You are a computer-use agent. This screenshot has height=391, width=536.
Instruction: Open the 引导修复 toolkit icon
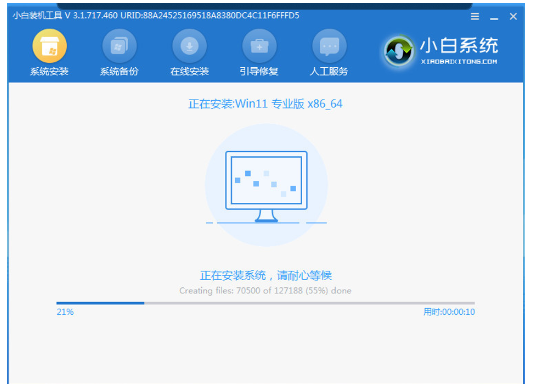[x=259, y=46]
